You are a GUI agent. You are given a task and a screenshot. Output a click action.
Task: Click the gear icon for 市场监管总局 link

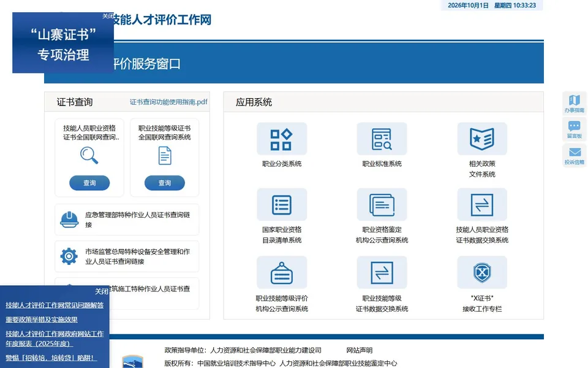pyautogui.click(x=69, y=256)
